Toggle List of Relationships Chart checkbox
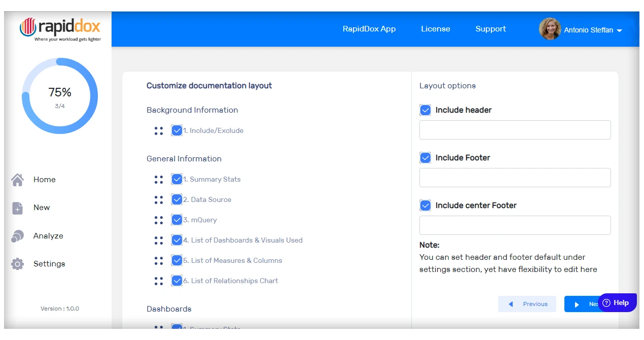This screenshot has width=644, height=340. click(176, 281)
